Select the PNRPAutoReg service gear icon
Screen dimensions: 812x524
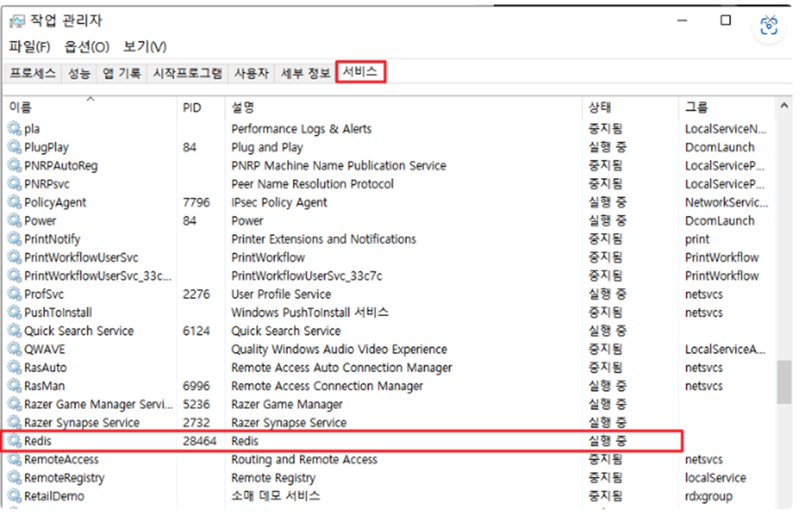15,165
